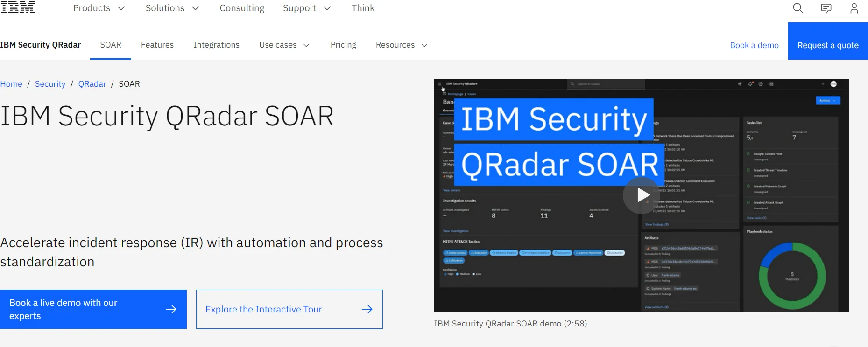Screen dimensions: 868x347
Task: Click the IBM logo
Action: pyautogui.click(x=18, y=8)
